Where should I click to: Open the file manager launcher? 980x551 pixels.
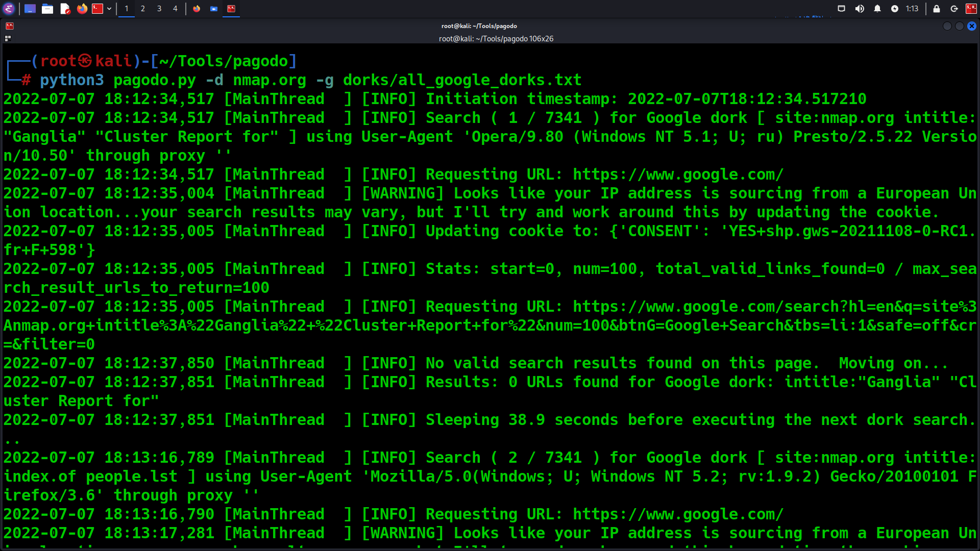tap(47, 9)
